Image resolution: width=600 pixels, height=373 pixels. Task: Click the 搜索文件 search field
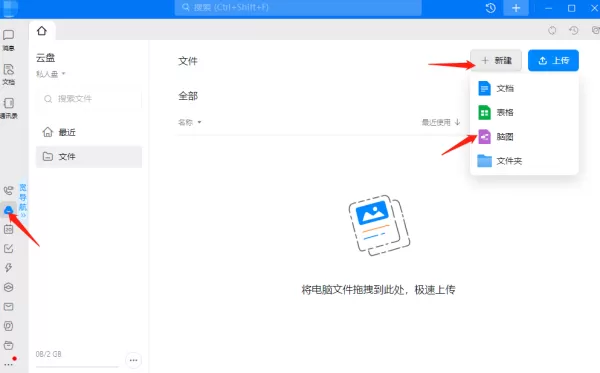click(x=89, y=99)
